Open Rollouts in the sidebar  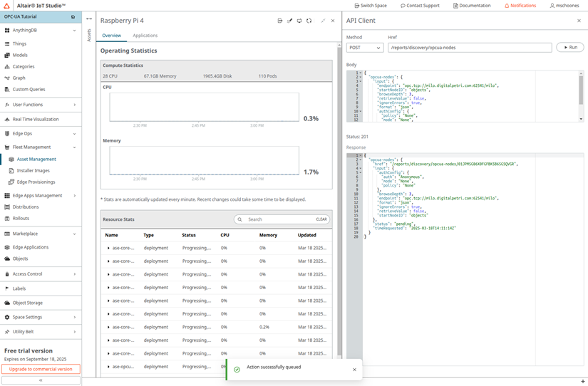[21, 219]
